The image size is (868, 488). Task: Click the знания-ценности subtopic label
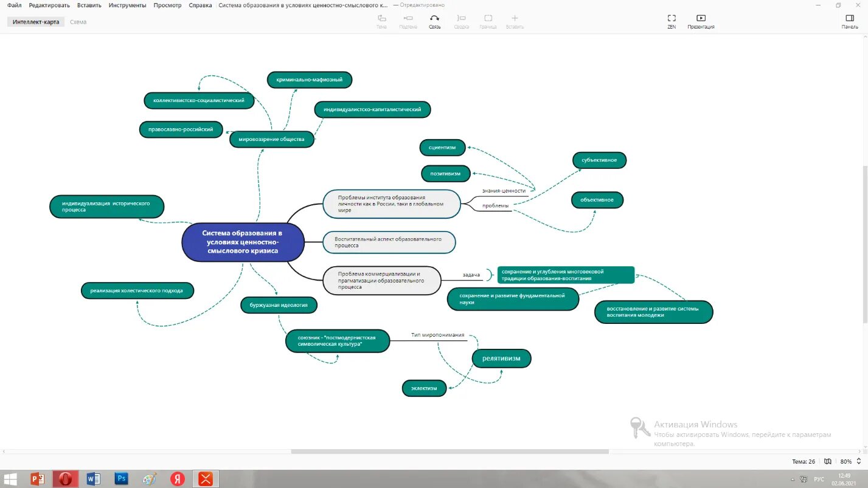(504, 191)
